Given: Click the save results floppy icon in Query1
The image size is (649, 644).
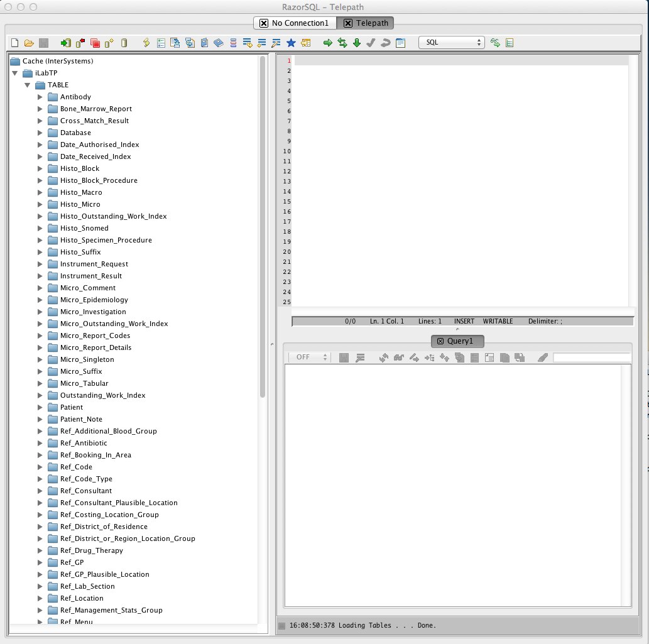Looking at the screenshot, I should [x=344, y=357].
